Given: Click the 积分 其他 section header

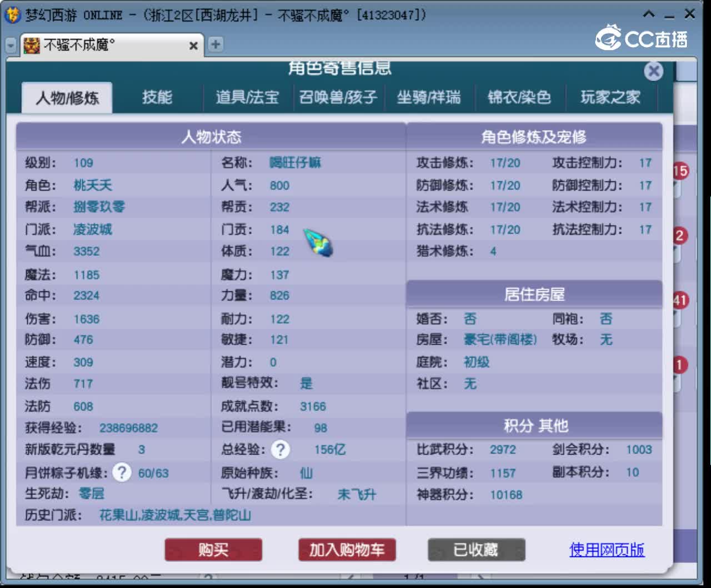Looking at the screenshot, I should click(534, 426).
